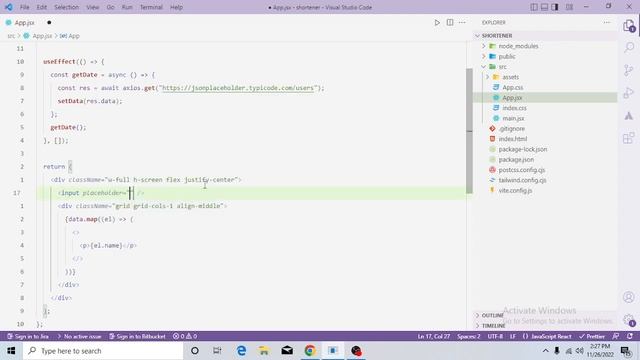Open the Help menu
Viewport: 640px width, 360px height.
pos(176,7)
